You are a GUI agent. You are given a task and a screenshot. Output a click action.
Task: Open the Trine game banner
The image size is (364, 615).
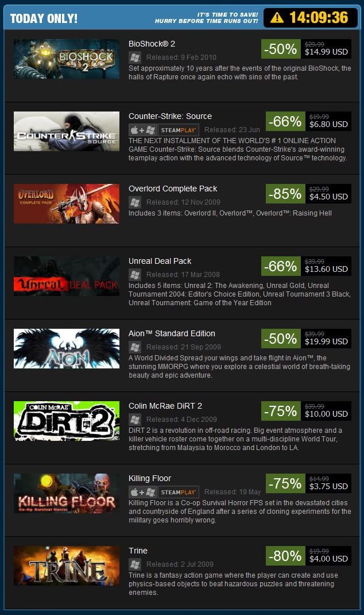click(67, 566)
